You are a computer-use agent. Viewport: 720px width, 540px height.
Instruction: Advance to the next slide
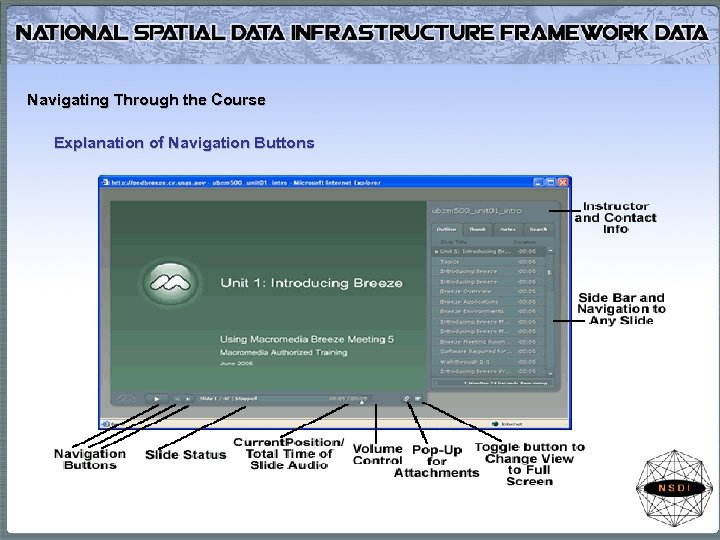(x=187, y=399)
